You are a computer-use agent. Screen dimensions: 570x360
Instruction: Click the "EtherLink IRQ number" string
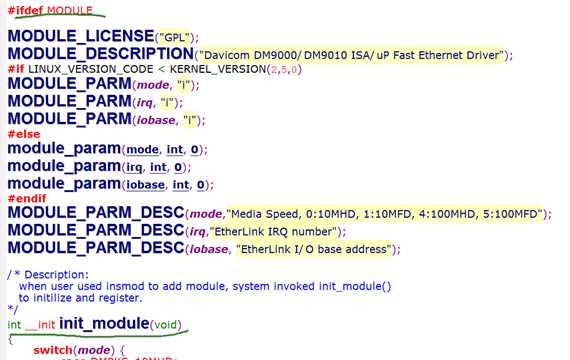point(273,232)
